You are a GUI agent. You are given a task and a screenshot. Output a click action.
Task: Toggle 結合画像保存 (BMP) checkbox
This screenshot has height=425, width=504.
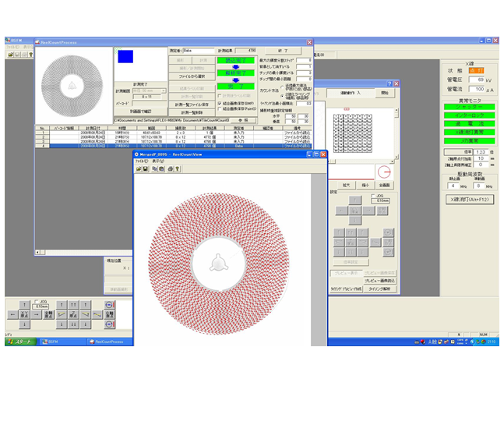(220, 103)
